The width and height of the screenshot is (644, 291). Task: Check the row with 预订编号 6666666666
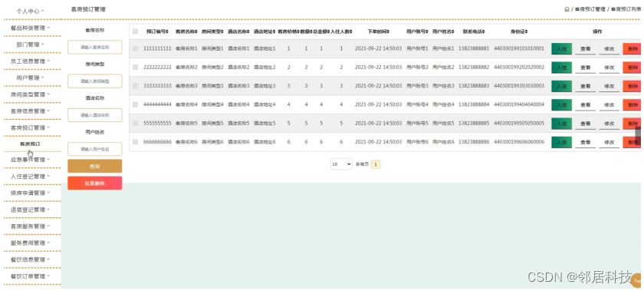pos(136,141)
